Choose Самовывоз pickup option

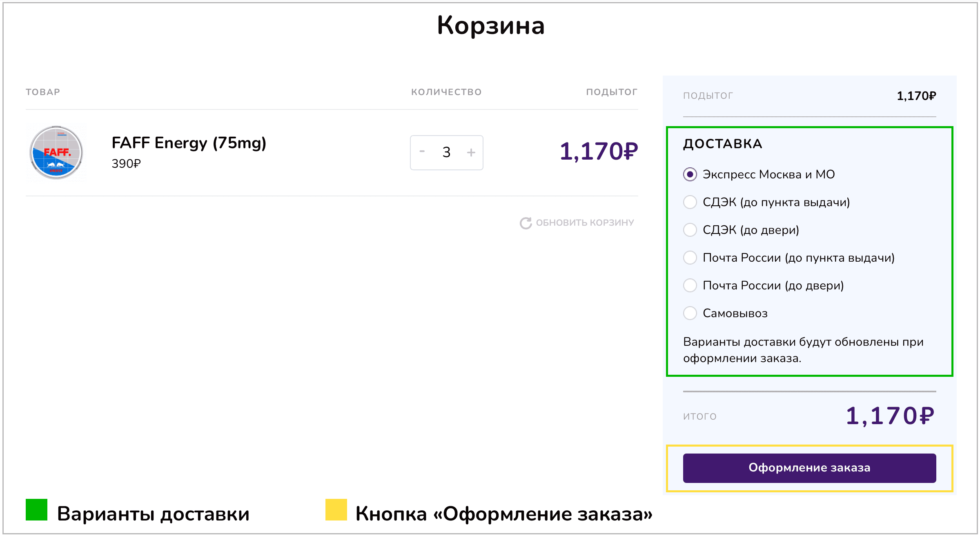pyautogui.click(x=690, y=313)
